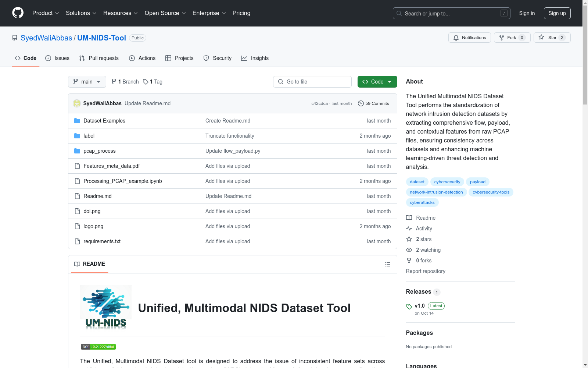Image resolution: width=588 pixels, height=368 pixels.
Task: Click the Report repository link
Action: (x=426, y=271)
